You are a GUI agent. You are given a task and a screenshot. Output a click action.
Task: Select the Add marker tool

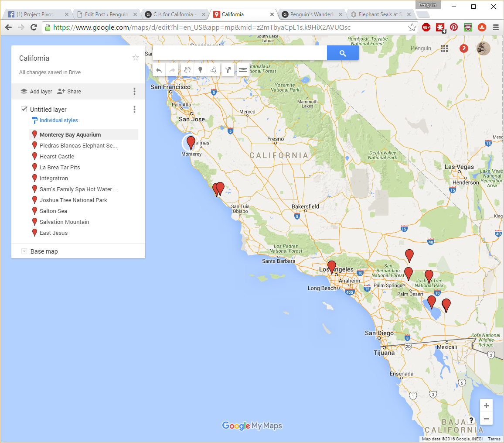200,70
